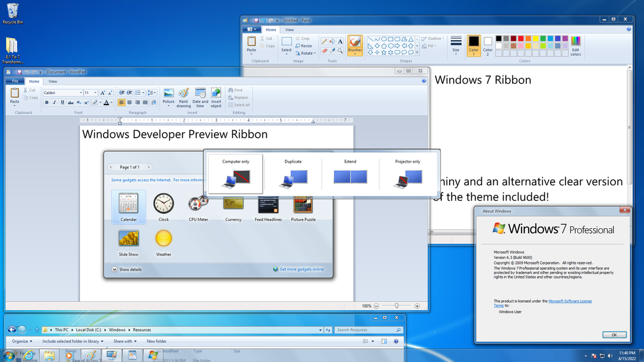Image resolution: width=644 pixels, height=362 pixels.
Task: Open line spacing dropdown in WordPad
Action: point(152,93)
